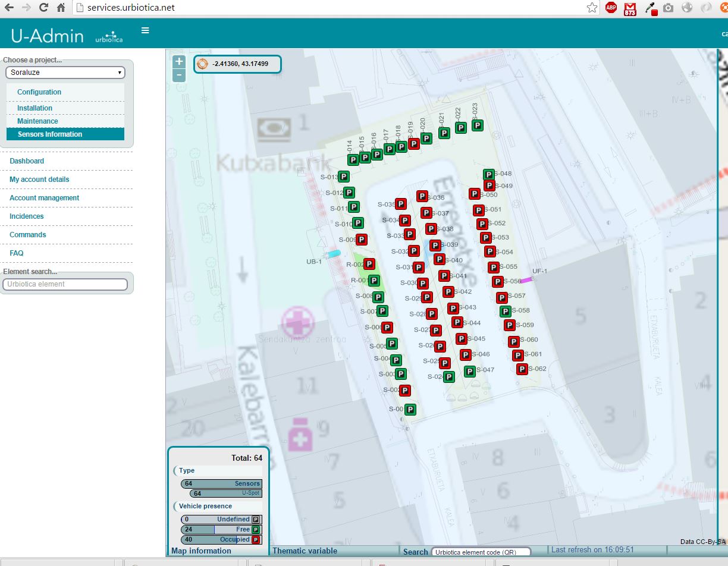Toggle the hamburger sidebar menu

point(145,31)
